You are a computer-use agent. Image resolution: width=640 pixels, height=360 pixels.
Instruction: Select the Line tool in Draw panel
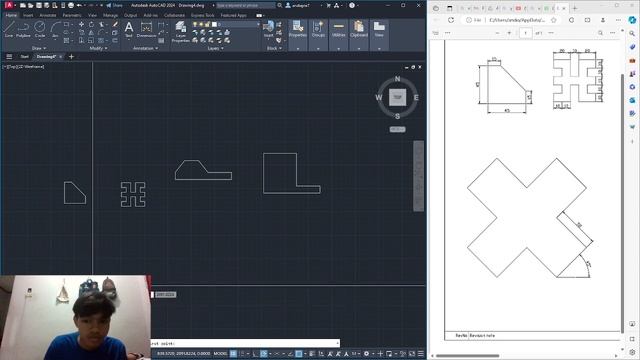coord(9,29)
